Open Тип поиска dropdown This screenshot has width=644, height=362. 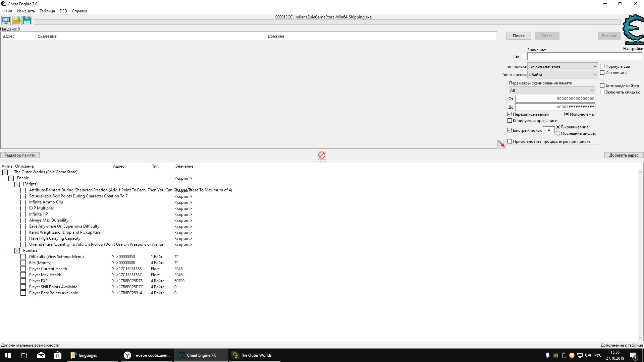tap(562, 66)
